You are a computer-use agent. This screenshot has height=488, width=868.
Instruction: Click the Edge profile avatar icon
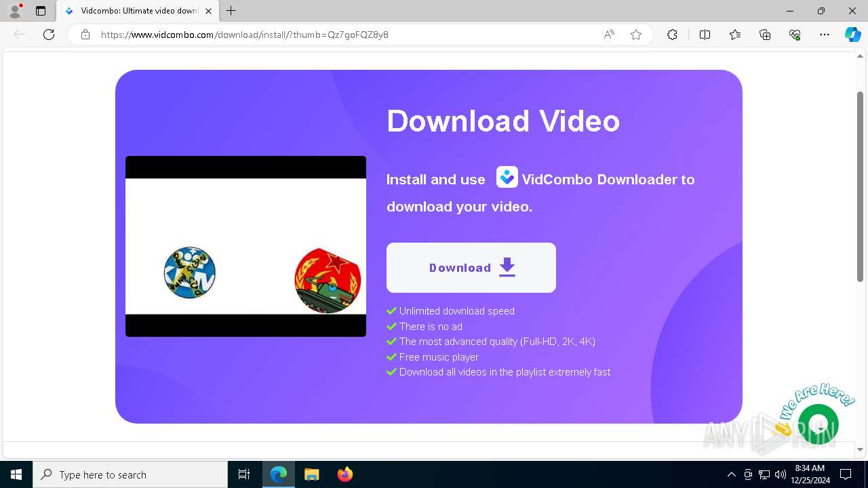(x=14, y=11)
